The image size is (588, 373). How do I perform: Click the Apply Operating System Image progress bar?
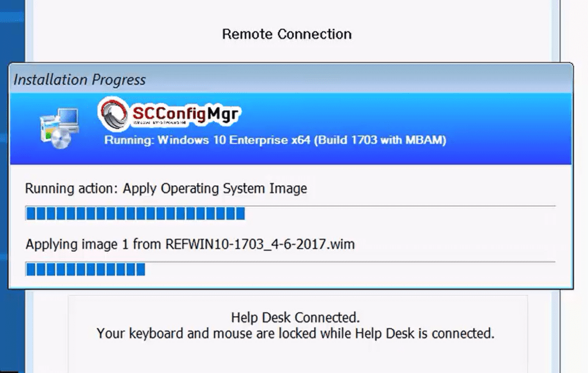point(290,213)
